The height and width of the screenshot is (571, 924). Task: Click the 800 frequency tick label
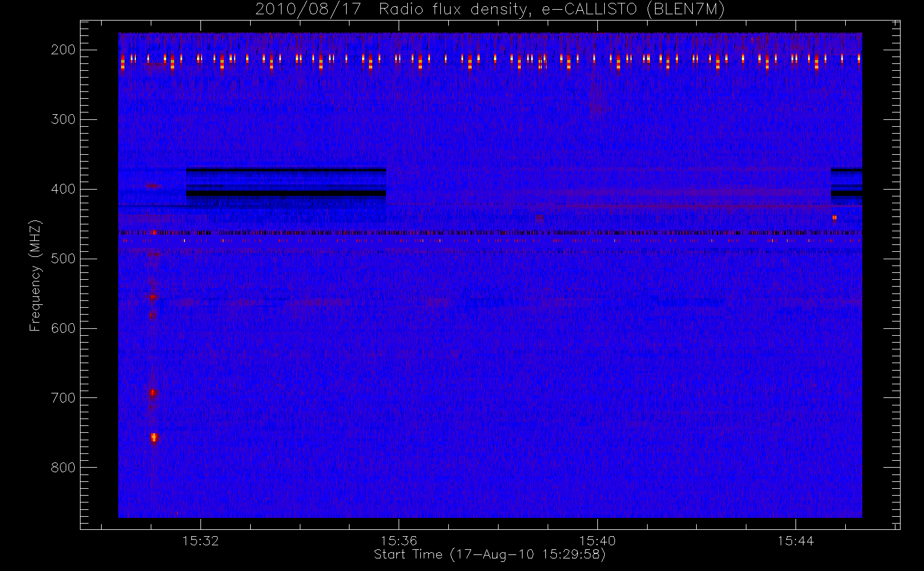(63, 468)
